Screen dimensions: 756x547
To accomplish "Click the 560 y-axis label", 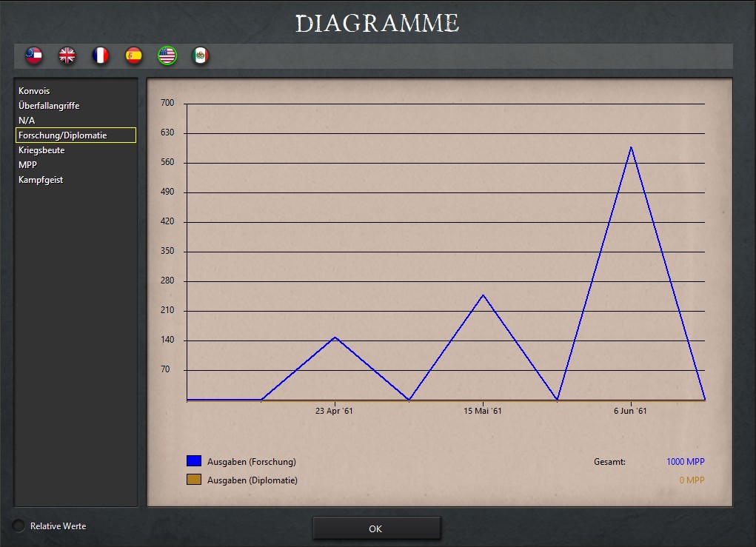I will [x=167, y=162].
